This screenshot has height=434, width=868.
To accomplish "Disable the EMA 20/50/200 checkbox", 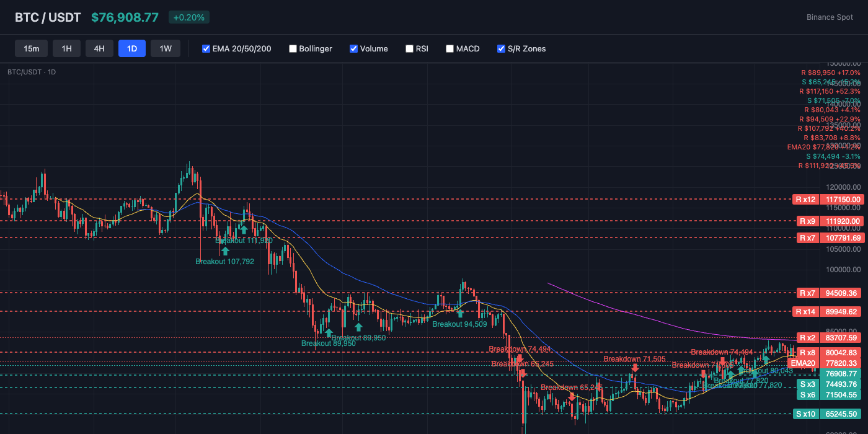I will coord(206,48).
